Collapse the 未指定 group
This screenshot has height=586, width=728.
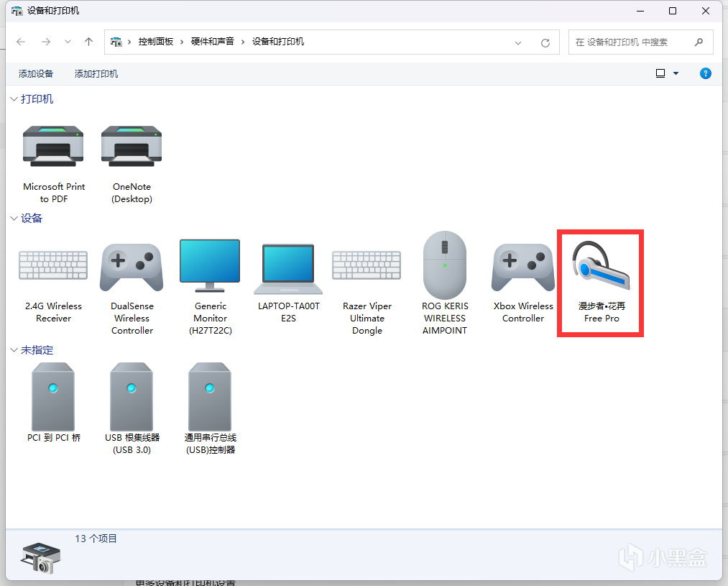(14, 349)
